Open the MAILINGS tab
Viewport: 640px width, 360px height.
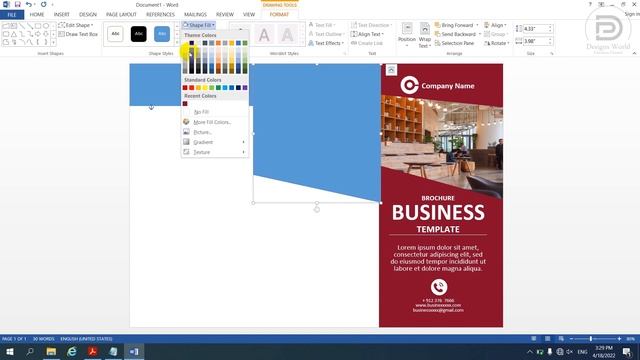[x=195, y=15]
